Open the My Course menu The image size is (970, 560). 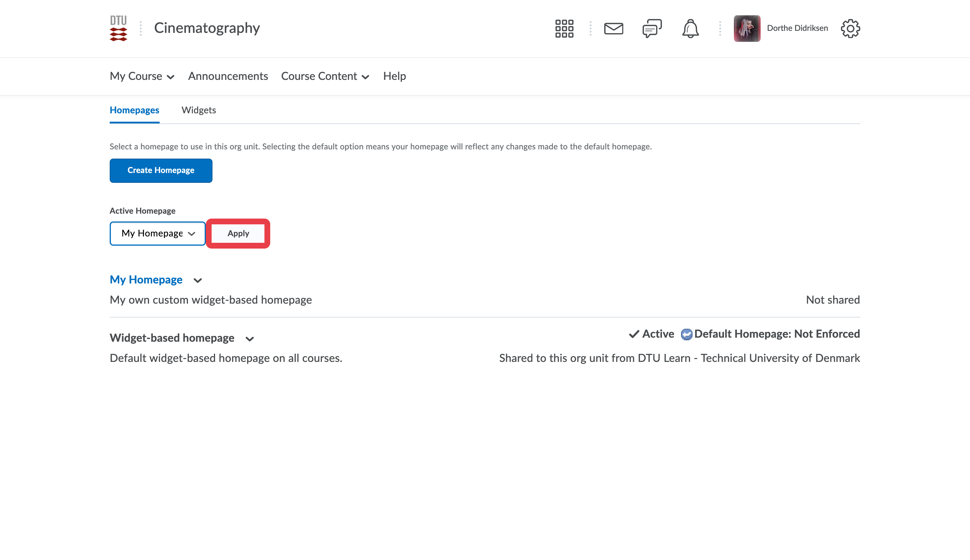point(142,76)
